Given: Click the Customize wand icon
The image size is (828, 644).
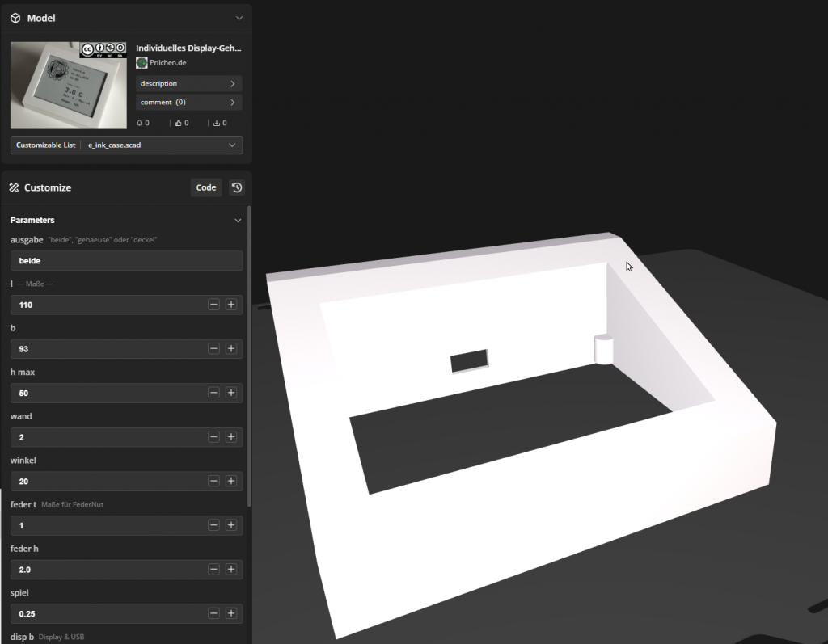Looking at the screenshot, I should click(x=15, y=187).
